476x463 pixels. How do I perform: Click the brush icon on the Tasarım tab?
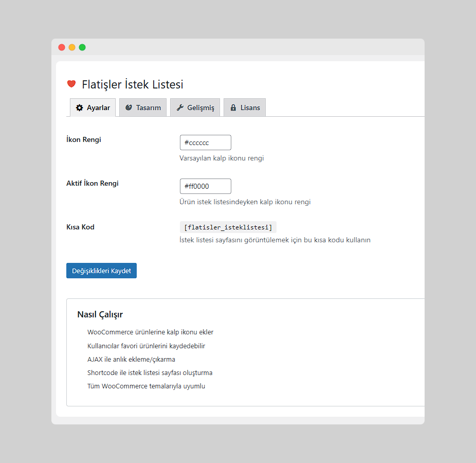pyautogui.click(x=129, y=107)
